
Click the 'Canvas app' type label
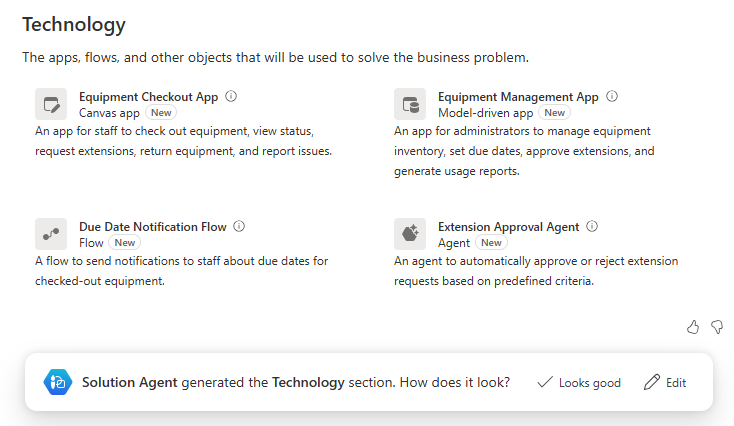tap(109, 113)
